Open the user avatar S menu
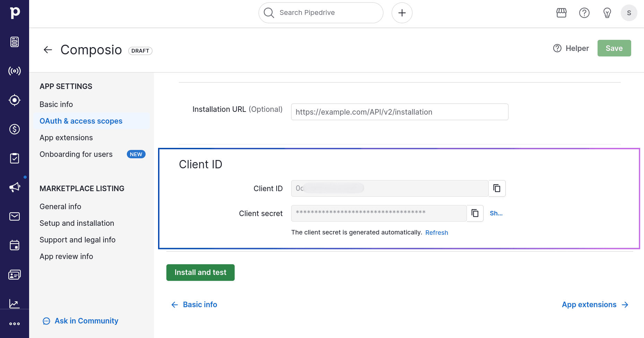644x338 pixels. tap(629, 13)
